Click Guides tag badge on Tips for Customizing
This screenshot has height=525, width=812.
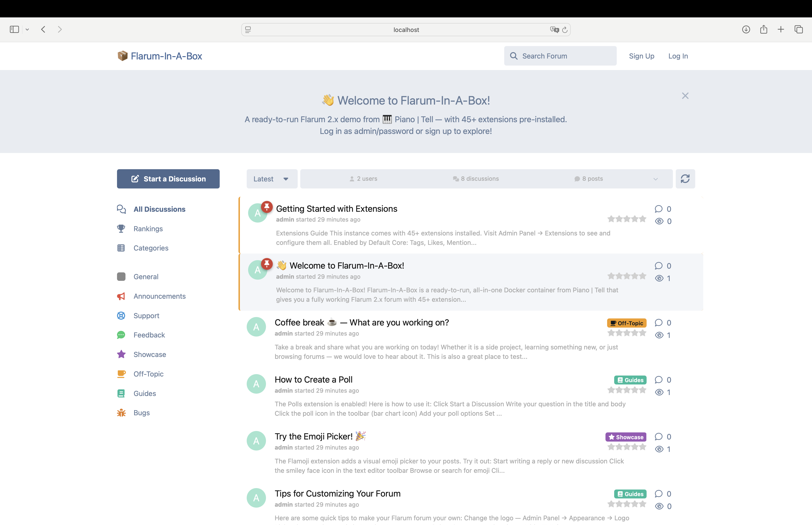630,494
